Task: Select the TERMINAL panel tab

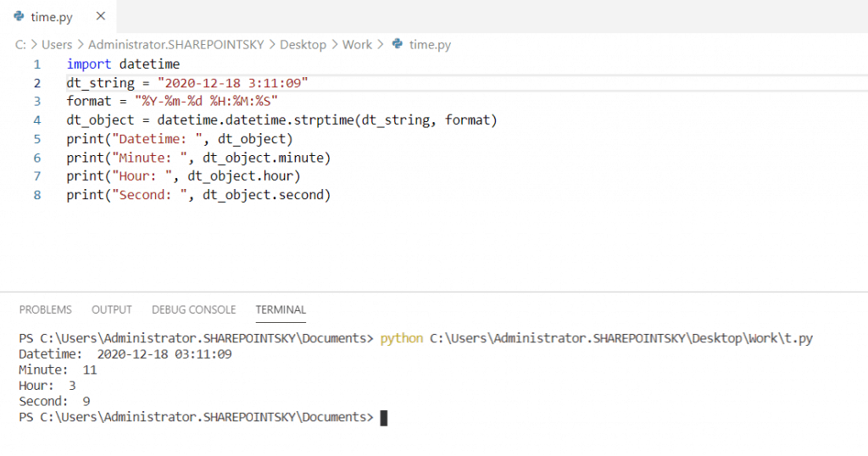Action: tap(281, 309)
